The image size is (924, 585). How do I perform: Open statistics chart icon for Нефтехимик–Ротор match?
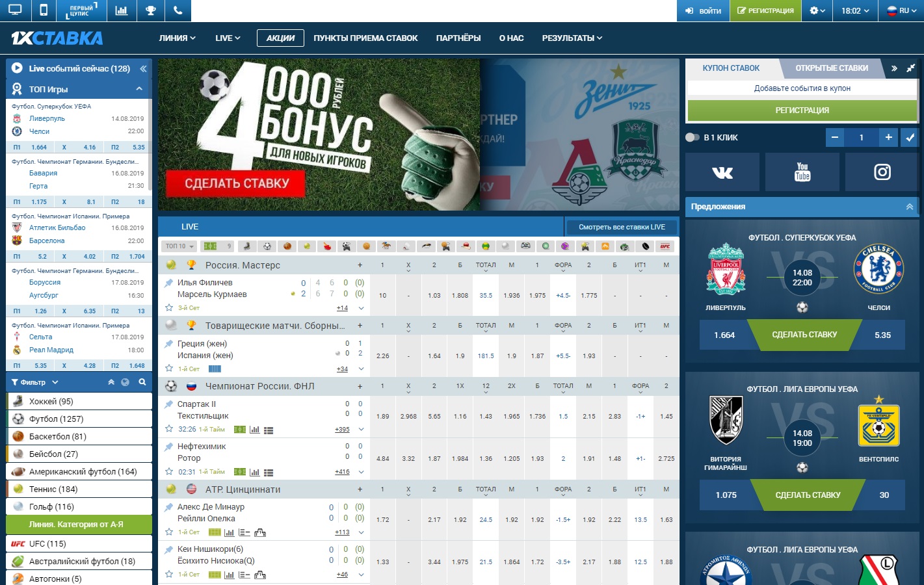click(254, 473)
